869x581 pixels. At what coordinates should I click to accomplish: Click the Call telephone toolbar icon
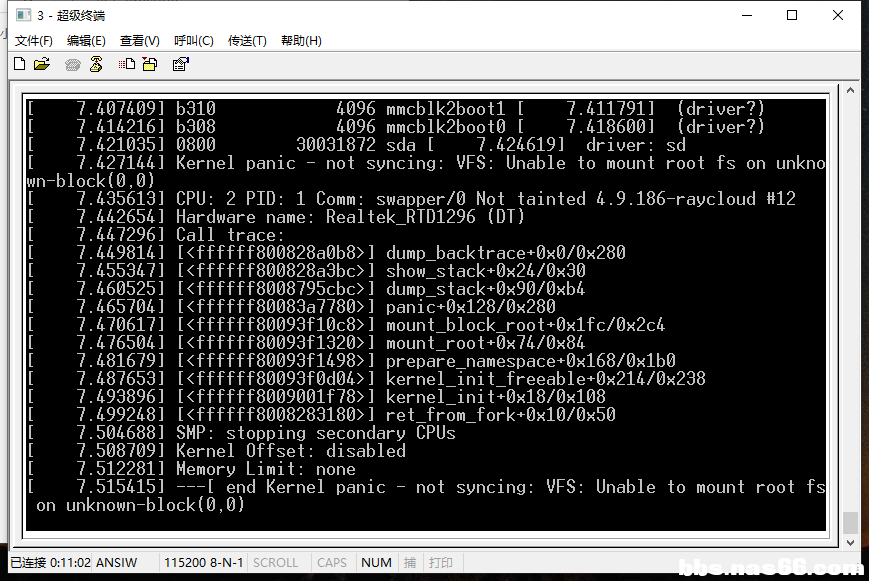(x=73, y=65)
